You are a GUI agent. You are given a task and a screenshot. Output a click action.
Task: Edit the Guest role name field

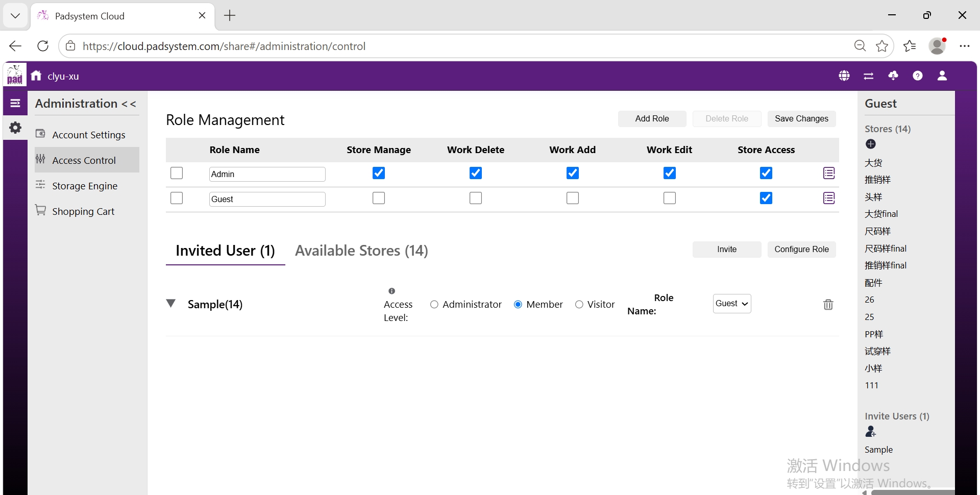click(x=267, y=199)
